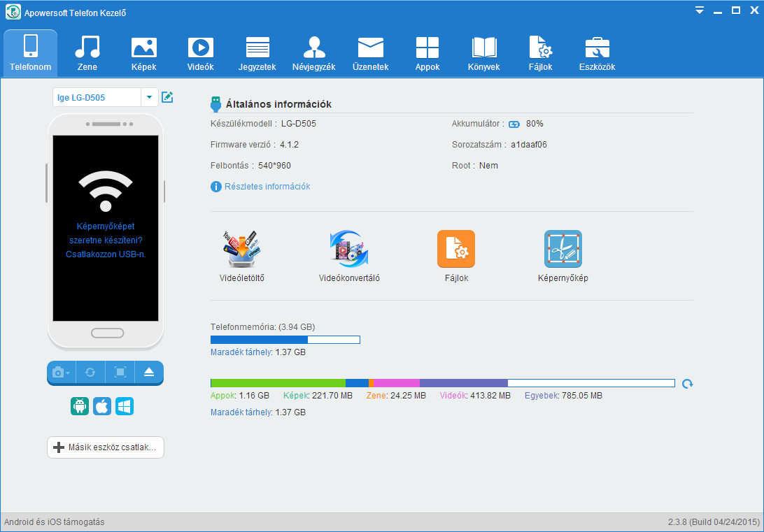Click the Windows platform icon
764x532 pixels.
point(125,406)
